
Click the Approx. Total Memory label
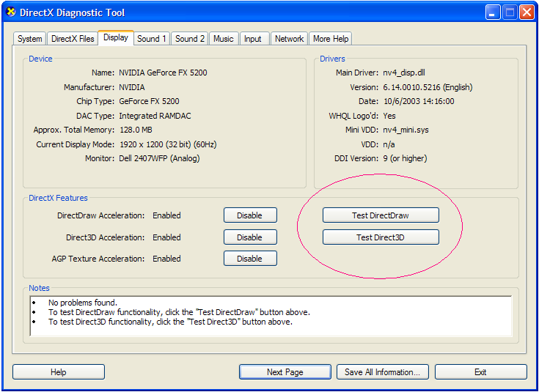coord(74,130)
